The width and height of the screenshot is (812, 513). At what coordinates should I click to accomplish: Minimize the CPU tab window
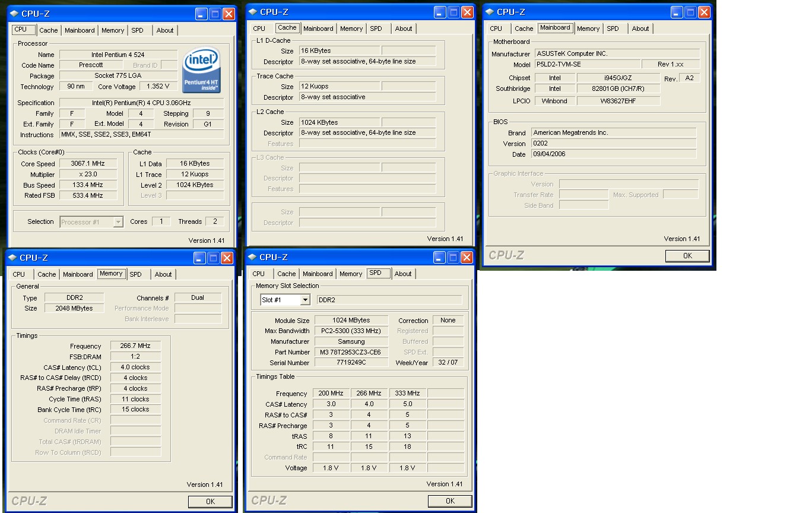[x=201, y=14]
